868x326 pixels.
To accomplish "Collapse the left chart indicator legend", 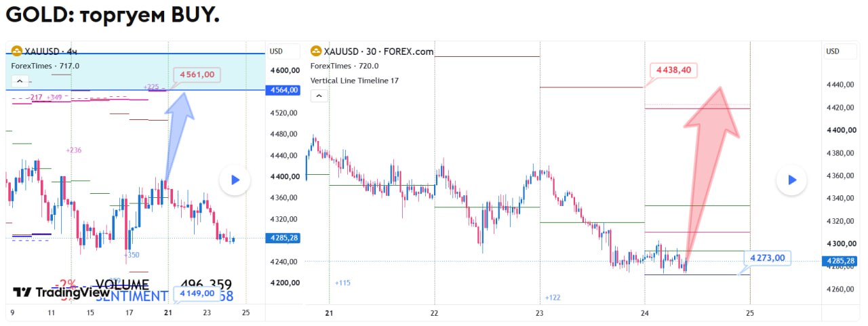I will point(20,81).
